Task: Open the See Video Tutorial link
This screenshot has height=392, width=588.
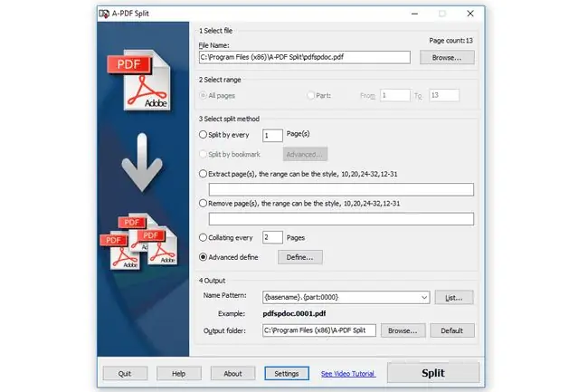Action: coord(348,374)
